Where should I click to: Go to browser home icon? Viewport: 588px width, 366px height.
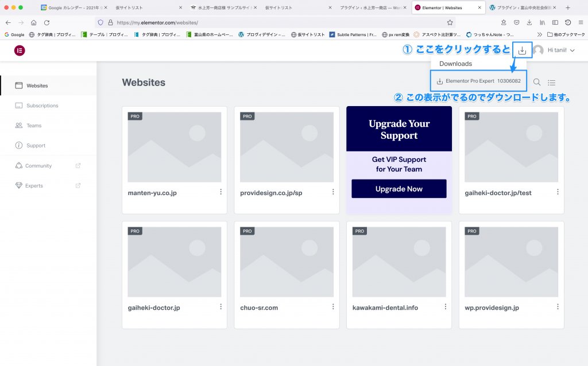point(33,22)
